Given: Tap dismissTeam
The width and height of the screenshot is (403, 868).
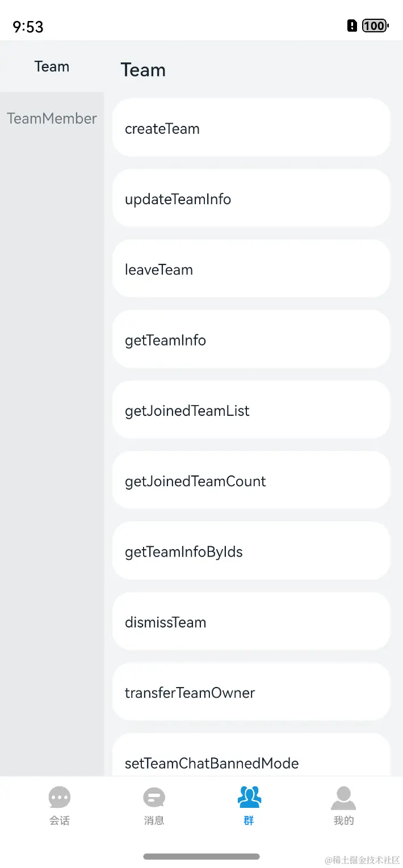Looking at the screenshot, I should 251,621.
